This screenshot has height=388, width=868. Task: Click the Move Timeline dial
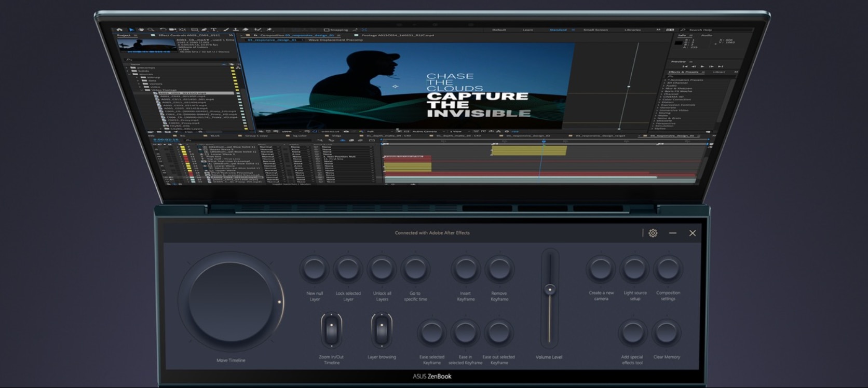(231, 302)
